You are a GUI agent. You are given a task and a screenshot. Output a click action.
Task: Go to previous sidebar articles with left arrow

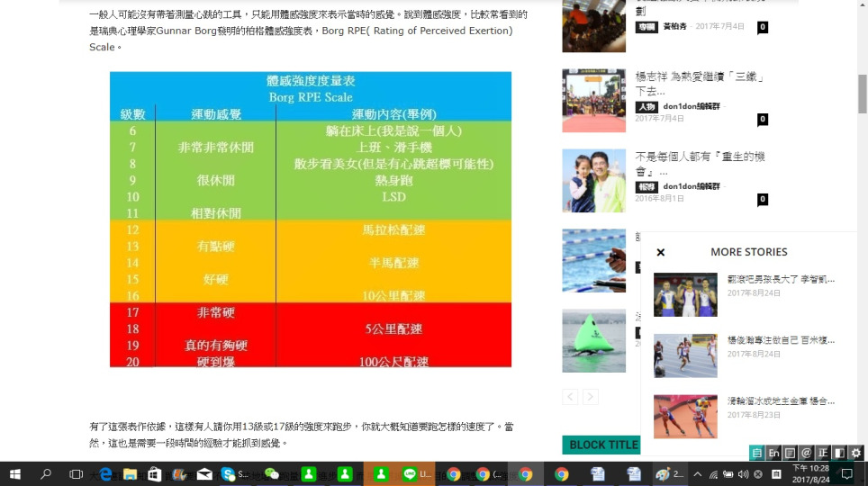click(570, 397)
